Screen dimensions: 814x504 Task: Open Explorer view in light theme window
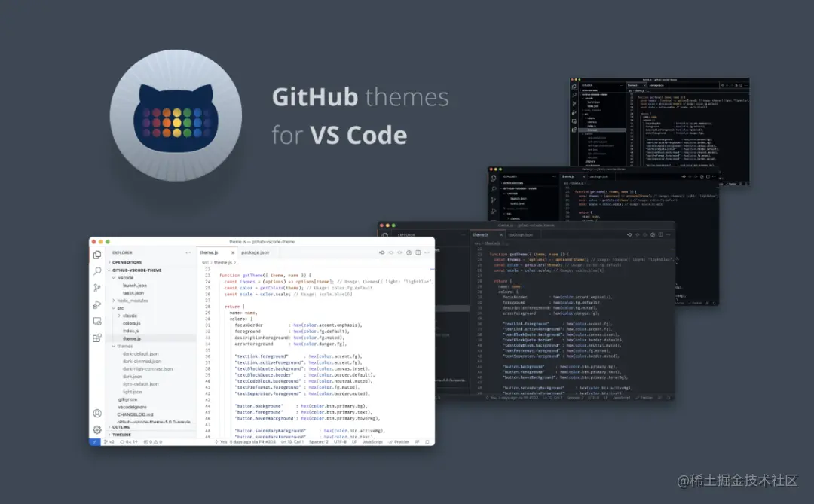pos(97,255)
